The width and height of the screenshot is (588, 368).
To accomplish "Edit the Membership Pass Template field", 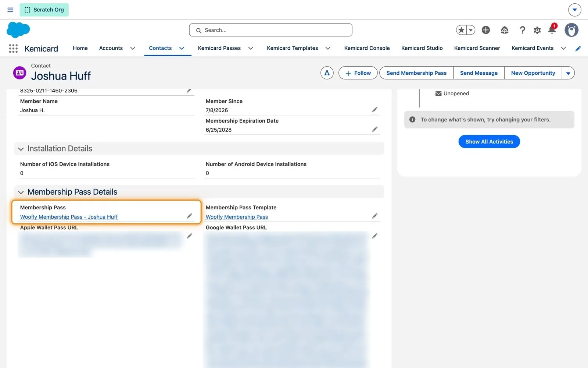I will pyautogui.click(x=374, y=216).
